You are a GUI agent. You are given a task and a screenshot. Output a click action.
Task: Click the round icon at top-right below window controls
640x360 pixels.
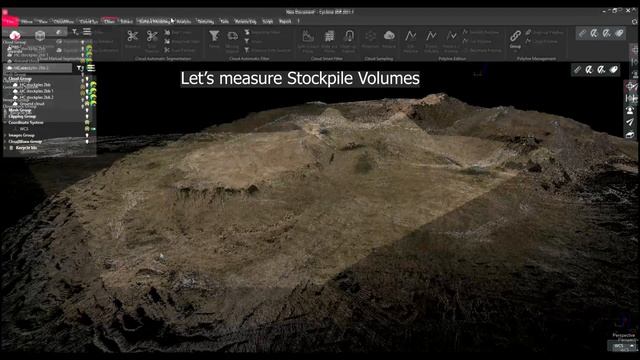[635, 22]
